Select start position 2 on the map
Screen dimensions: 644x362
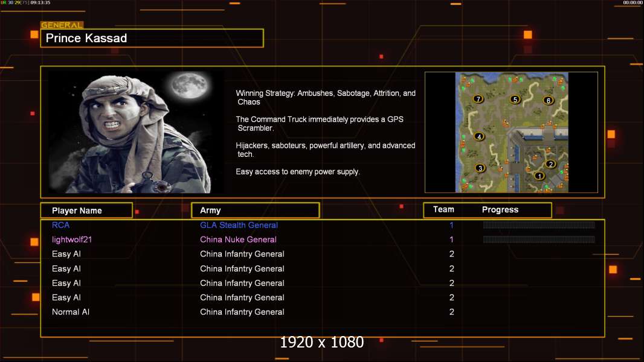click(551, 164)
